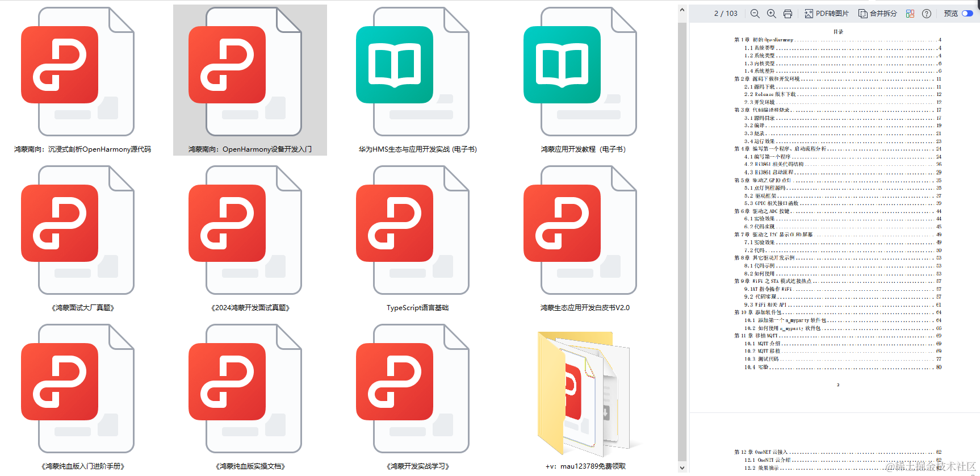Click the PDF转图片 button
This screenshot has height=476, width=980.
(x=827, y=14)
